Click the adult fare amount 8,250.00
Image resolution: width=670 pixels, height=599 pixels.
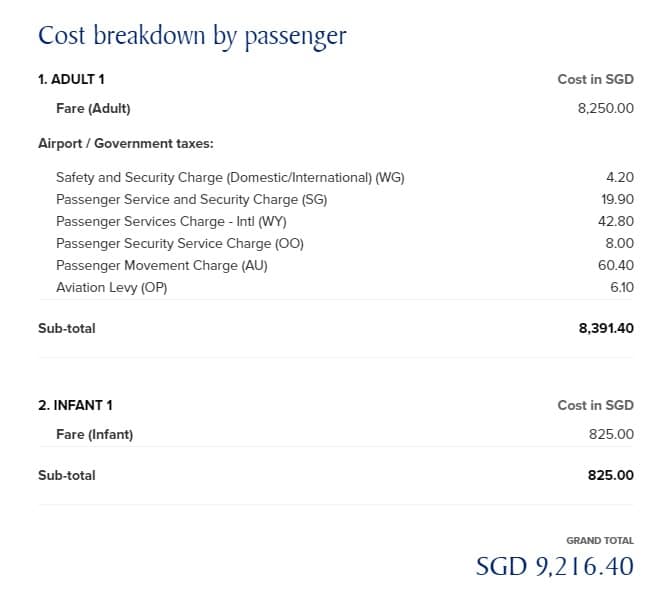pyautogui.click(x=605, y=109)
